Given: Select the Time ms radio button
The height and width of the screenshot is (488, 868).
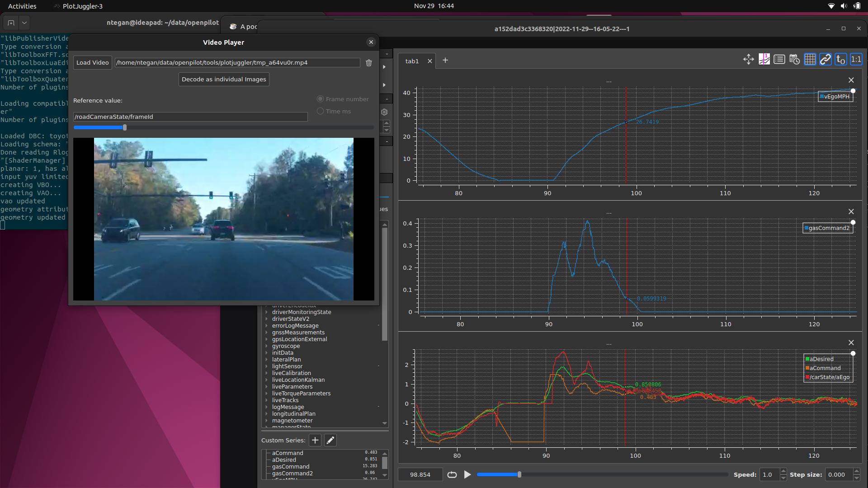Looking at the screenshot, I should click(320, 111).
